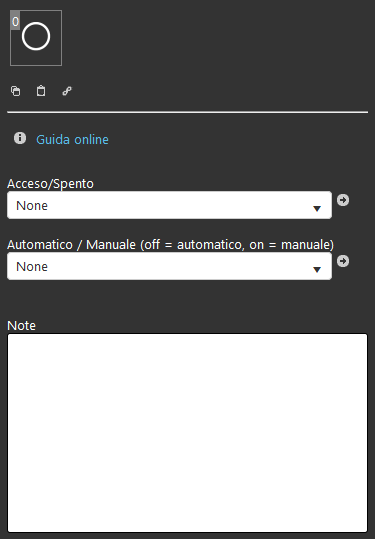Image resolution: width=375 pixels, height=539 pixels.
Task: Open the Acceso/Spento dropdown
Action: (x=169, y=205)
